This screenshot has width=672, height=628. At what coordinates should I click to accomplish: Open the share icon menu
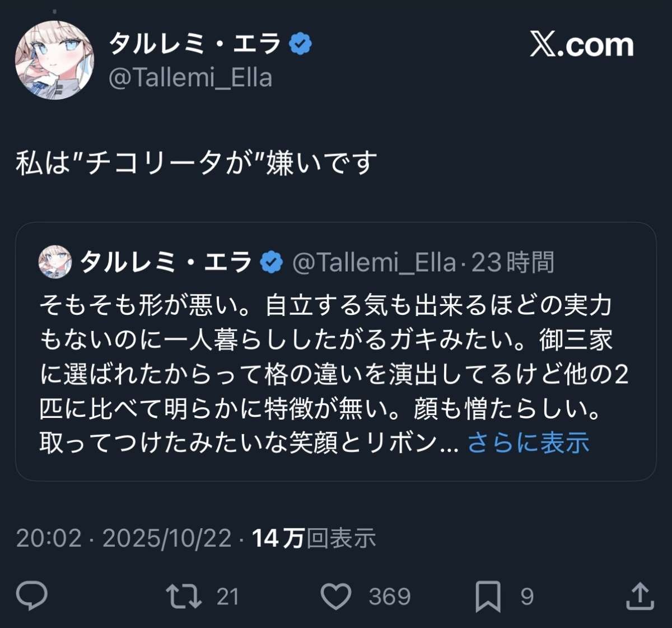(x=640, y=596)
